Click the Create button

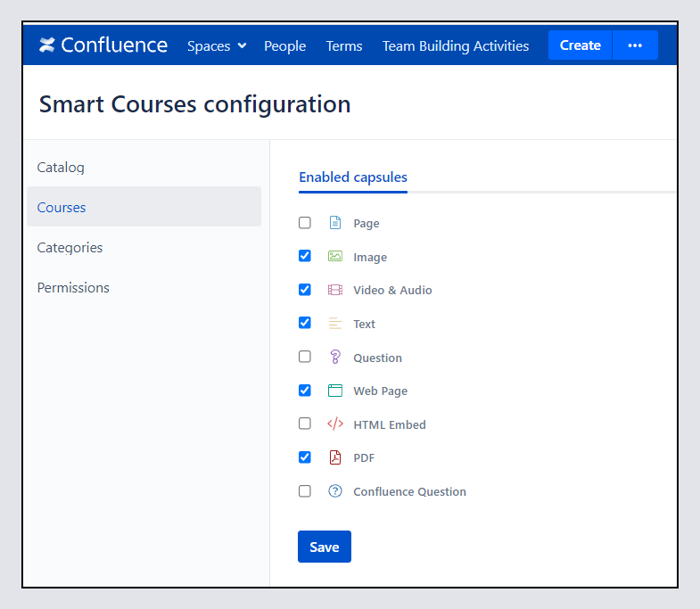coord(580,45)
